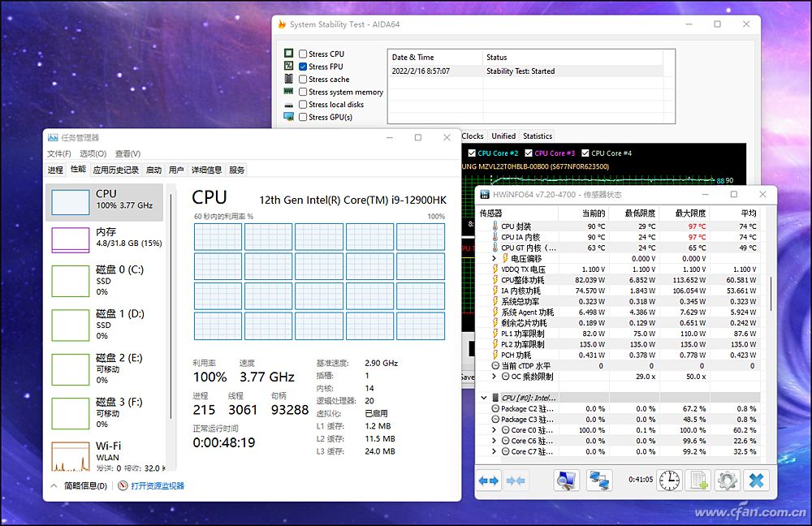Click the Resource Monitor icon in Task Manager
The image size is (812, 526).
pyautogui.click(x=123, y=485)
